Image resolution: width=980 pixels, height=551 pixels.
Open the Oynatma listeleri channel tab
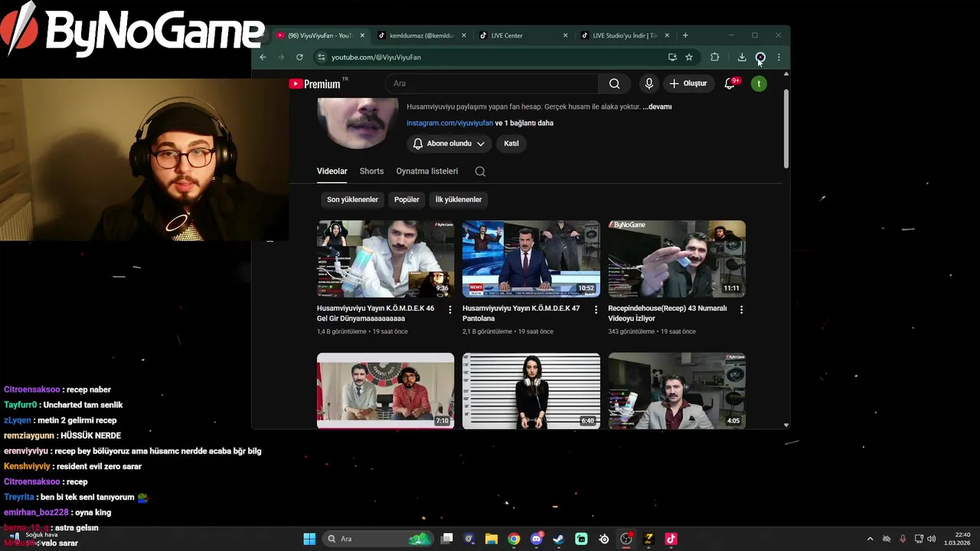click(427, 171)
